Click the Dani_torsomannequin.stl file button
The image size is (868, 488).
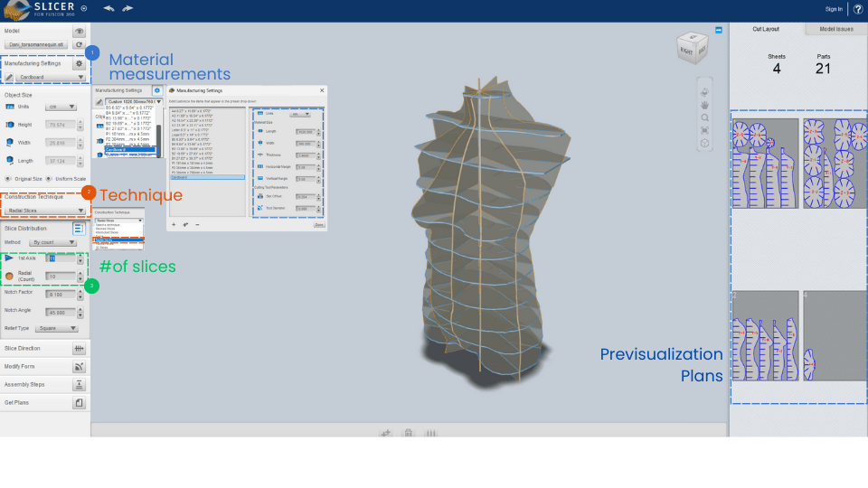pyautogui.click(x=36, y=43)
